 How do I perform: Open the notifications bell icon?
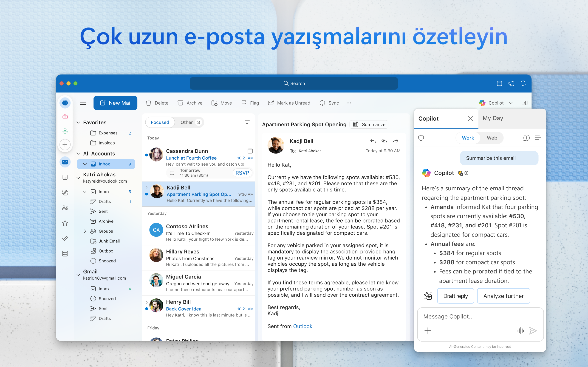tap(523, 83)
